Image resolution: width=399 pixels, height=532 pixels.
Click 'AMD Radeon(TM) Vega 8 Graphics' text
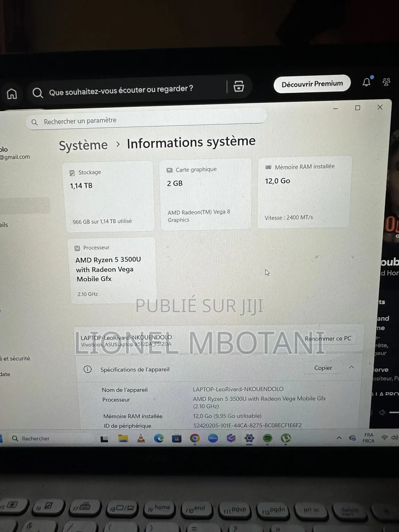pyautogui.click(x=199, y=216)
